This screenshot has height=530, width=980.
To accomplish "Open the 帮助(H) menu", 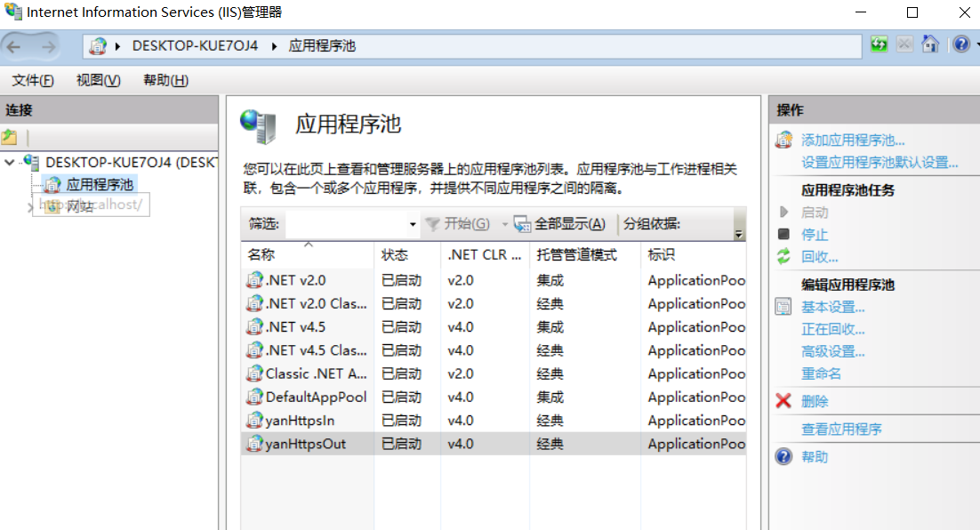I will [165, 80].
